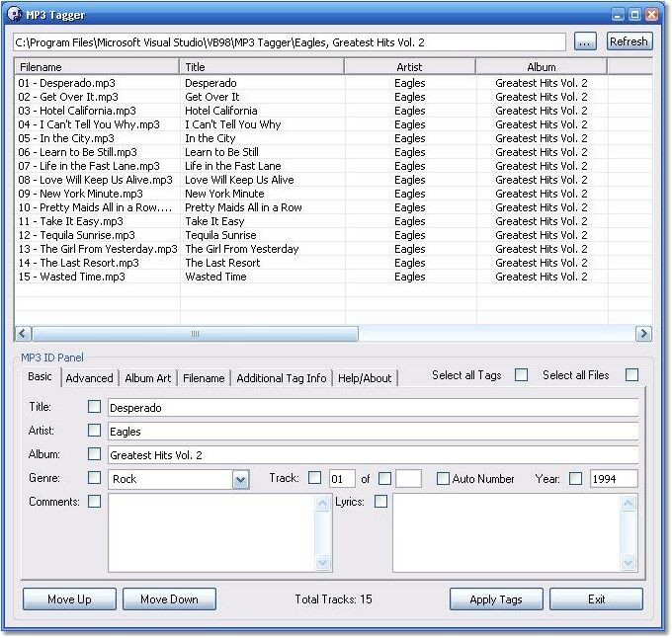Sort the list by the Filename column header

[97, 67]
